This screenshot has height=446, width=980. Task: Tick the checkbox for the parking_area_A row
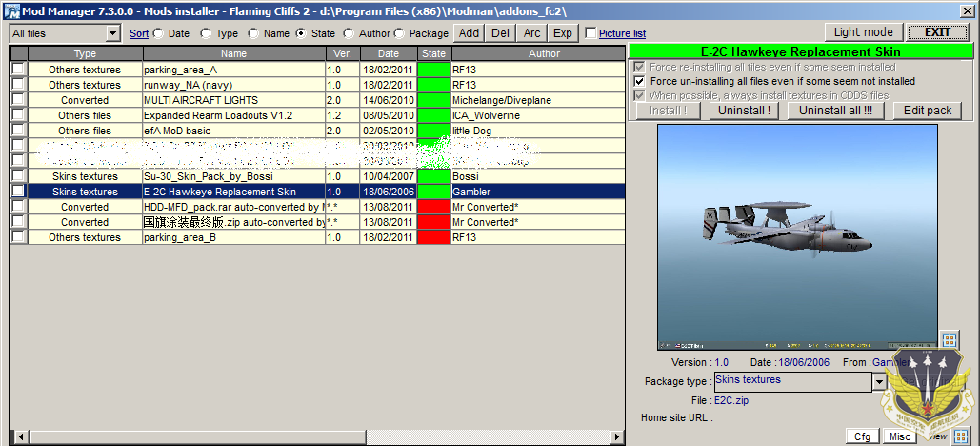(18, 69)
